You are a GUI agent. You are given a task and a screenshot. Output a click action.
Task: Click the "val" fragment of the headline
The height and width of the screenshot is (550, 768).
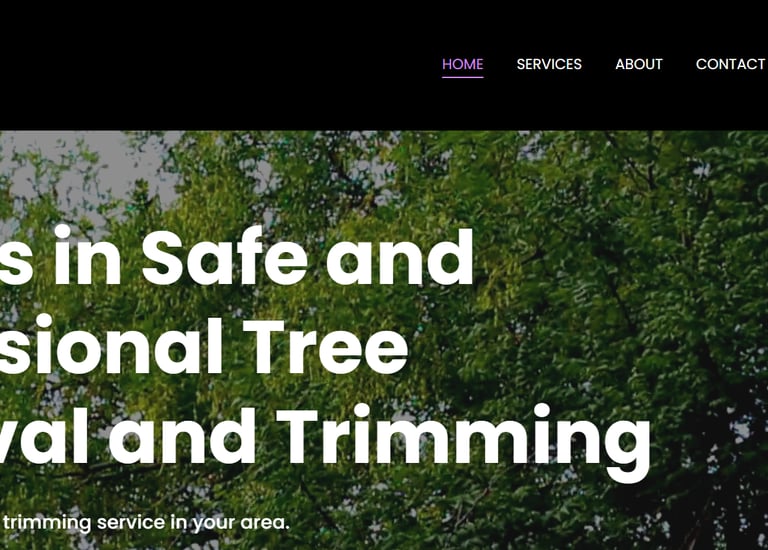[x=44, y=435]
